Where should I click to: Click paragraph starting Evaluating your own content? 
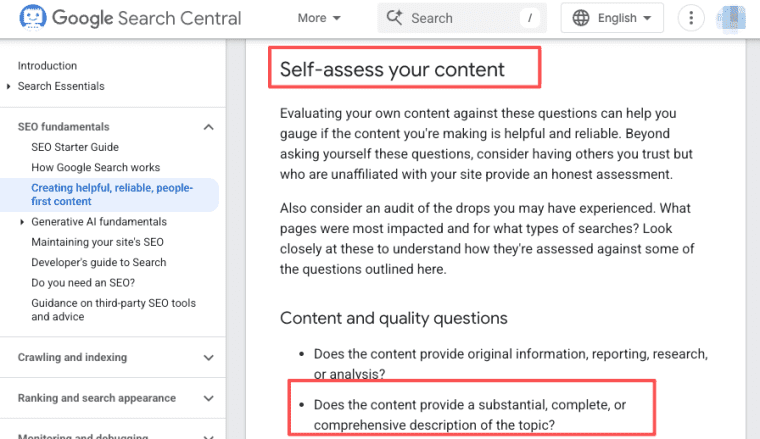pyautogui.click(x=486, y=143)
